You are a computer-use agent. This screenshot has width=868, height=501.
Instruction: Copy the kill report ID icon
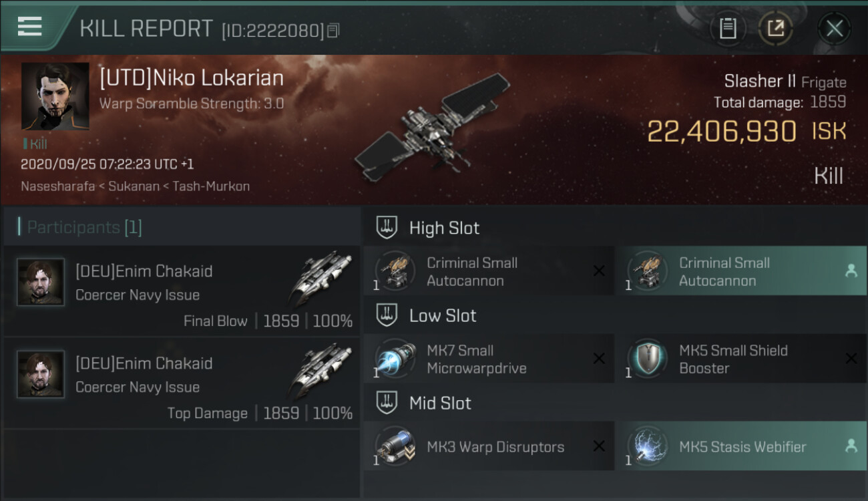pos(333,30)
